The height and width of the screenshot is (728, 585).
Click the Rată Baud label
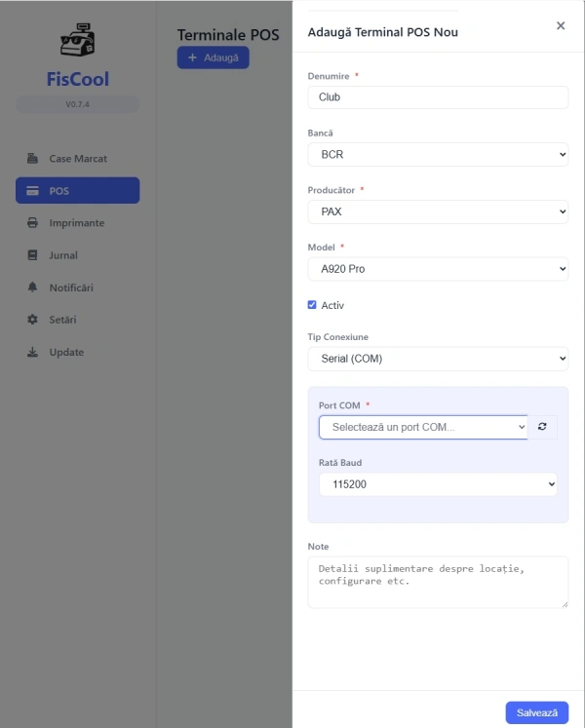340,462
